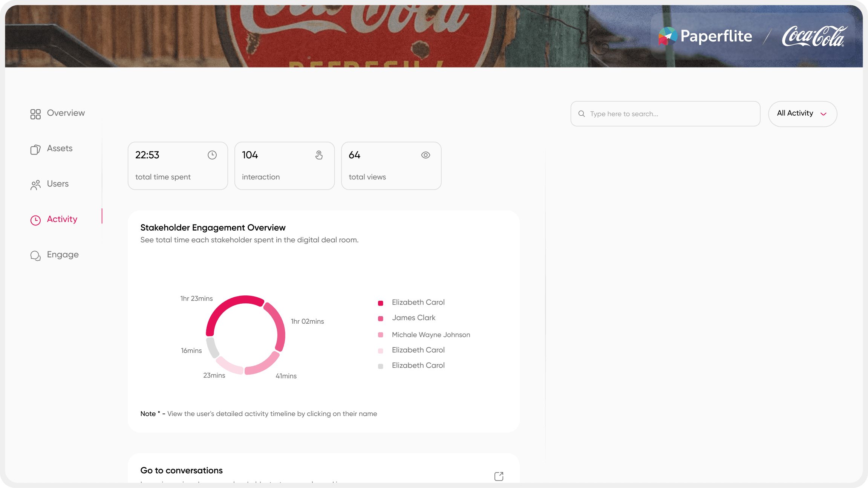Click Elizabeth Carol beside the gray swatch
The image size is (868, 488).
click(x=418, y=366)
